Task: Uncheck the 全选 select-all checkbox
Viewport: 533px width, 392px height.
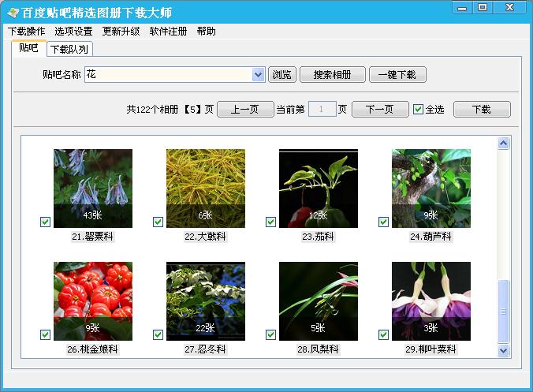Action: 418,110
